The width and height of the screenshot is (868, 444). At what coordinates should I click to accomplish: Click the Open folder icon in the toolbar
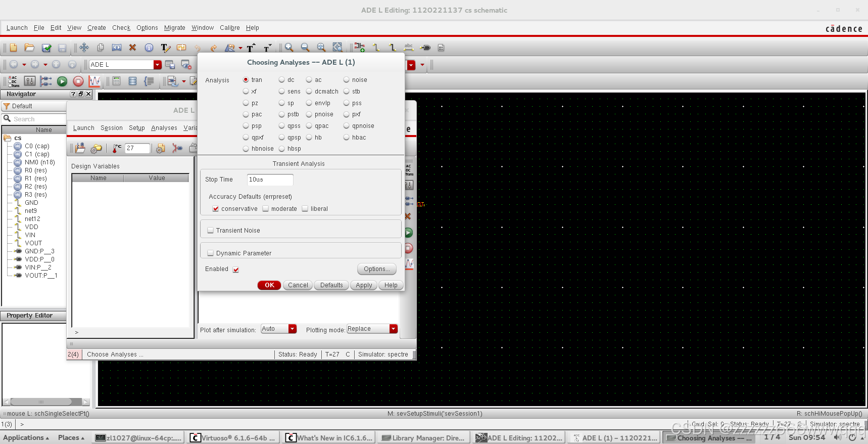29,48
